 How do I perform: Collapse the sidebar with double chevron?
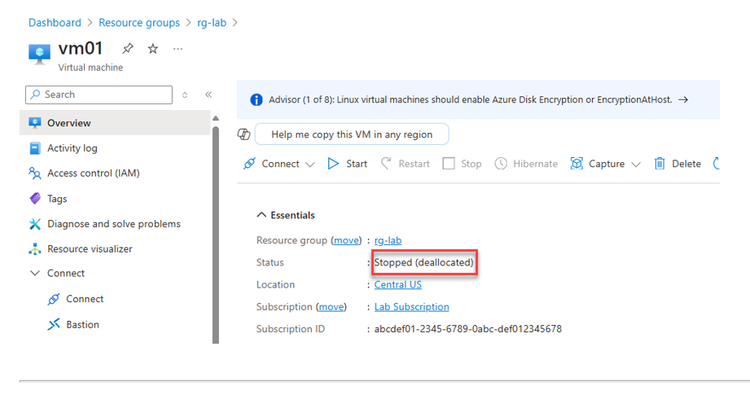pos(209,95)
